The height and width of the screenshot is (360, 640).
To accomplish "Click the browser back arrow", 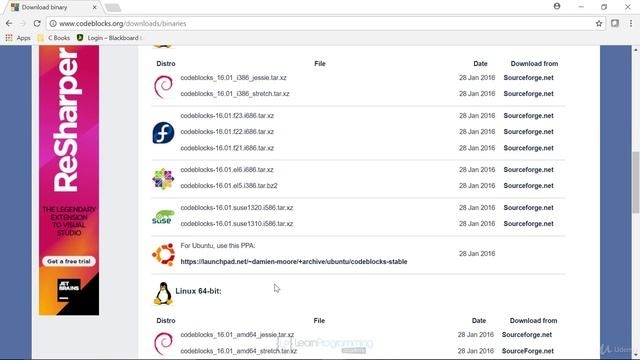I will click(9, 24).
